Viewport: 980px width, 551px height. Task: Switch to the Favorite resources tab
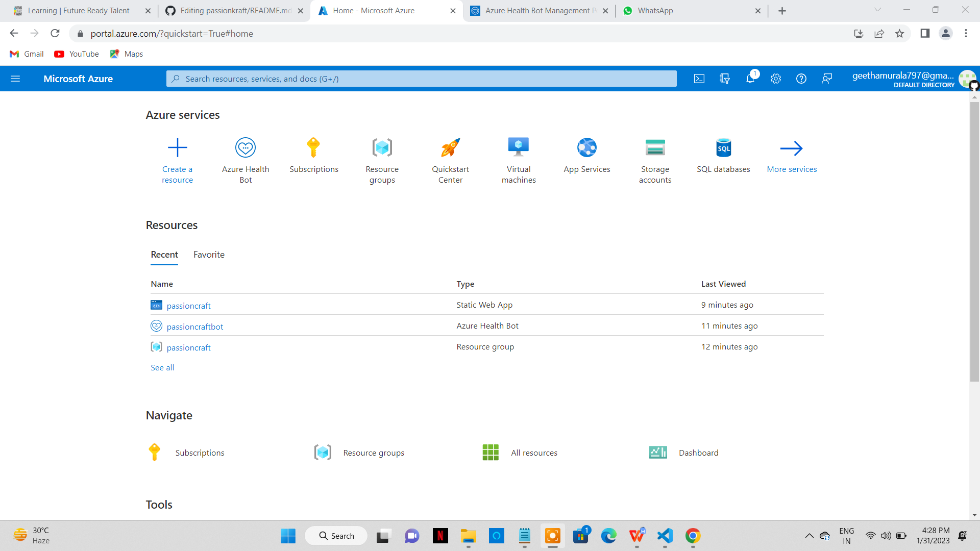click(209, 255)
